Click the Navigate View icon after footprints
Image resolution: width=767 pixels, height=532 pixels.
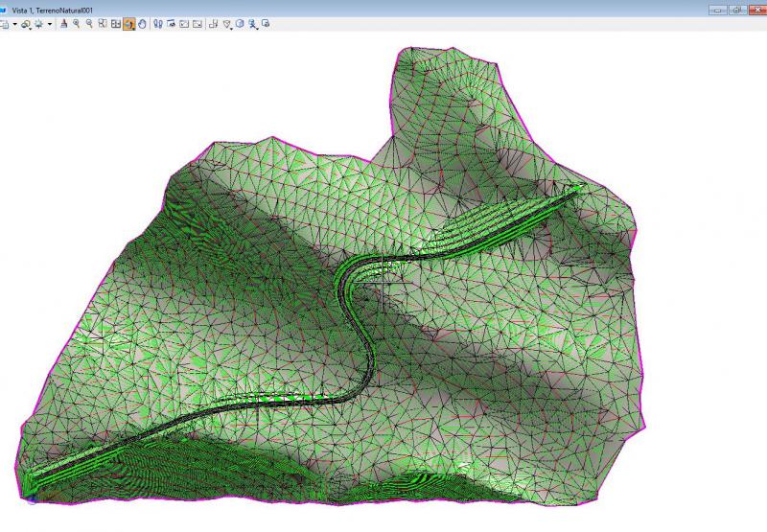click(172, 23)
